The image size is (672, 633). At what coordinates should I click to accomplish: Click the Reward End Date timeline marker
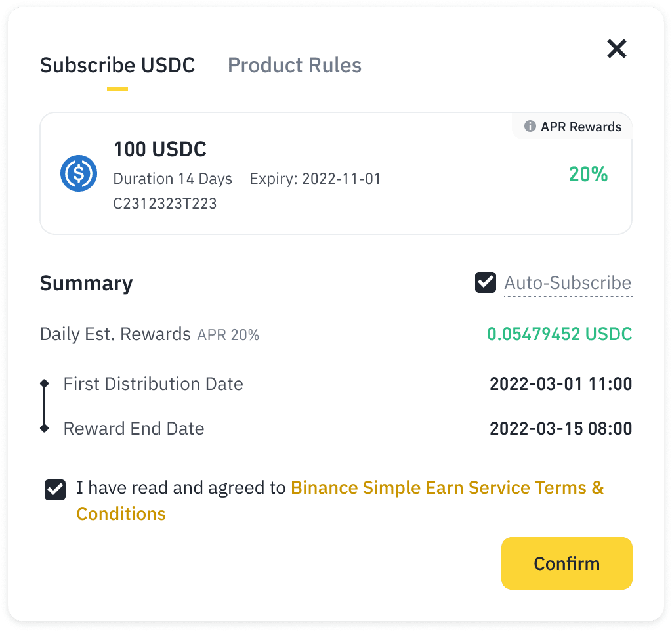44,428
